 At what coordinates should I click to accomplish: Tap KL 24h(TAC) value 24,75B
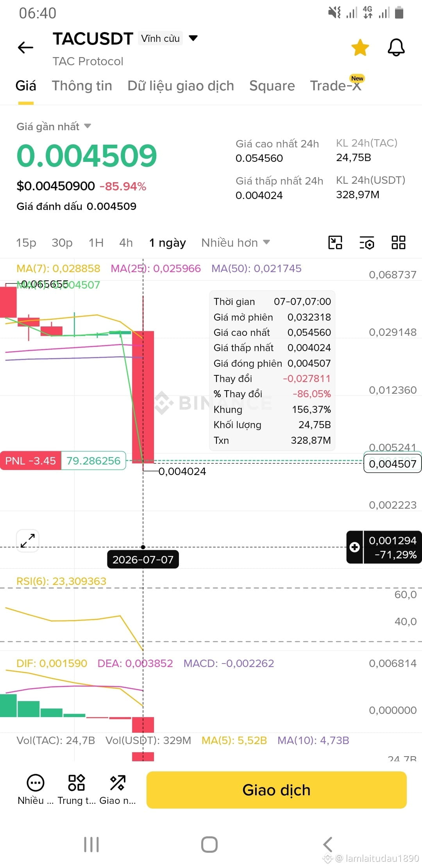click(x=354, y=157)
